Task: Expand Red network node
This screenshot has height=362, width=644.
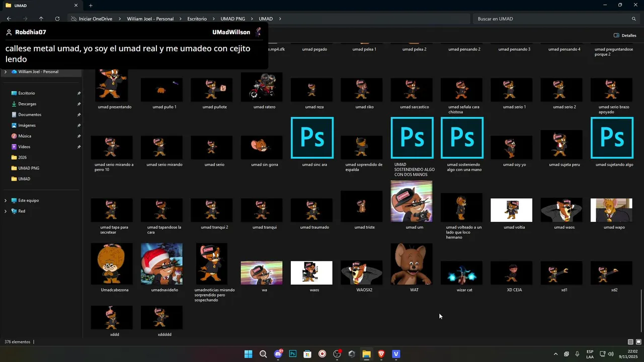Action: (x=6, y=211)
